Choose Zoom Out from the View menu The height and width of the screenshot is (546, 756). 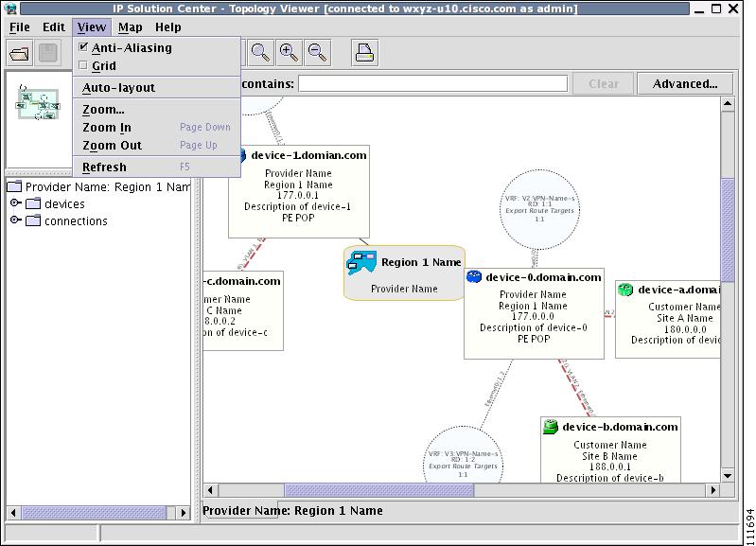coord(157,145)
